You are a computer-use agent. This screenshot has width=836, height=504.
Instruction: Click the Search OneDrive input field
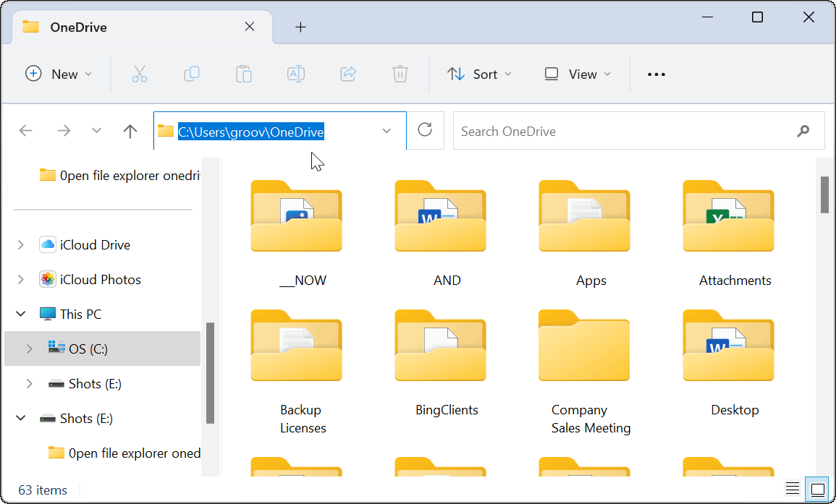pyautogui.click(x=638, y=131)
